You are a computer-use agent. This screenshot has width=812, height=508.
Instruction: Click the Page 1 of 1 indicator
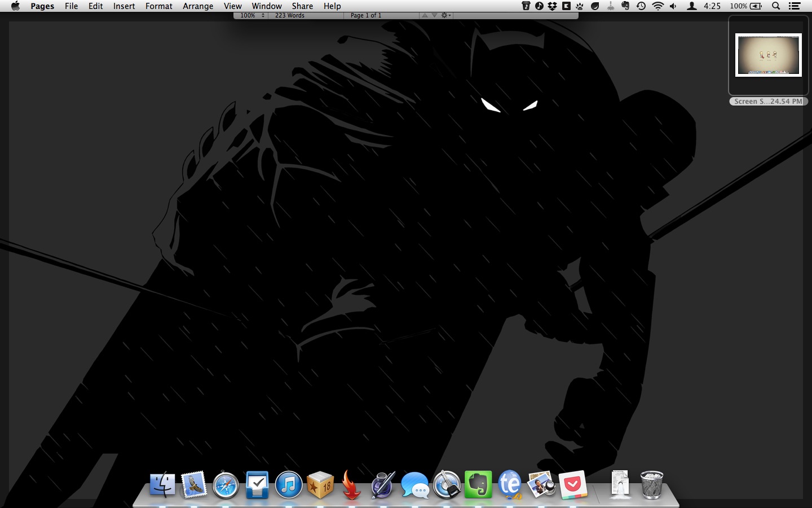click(366, 16)
